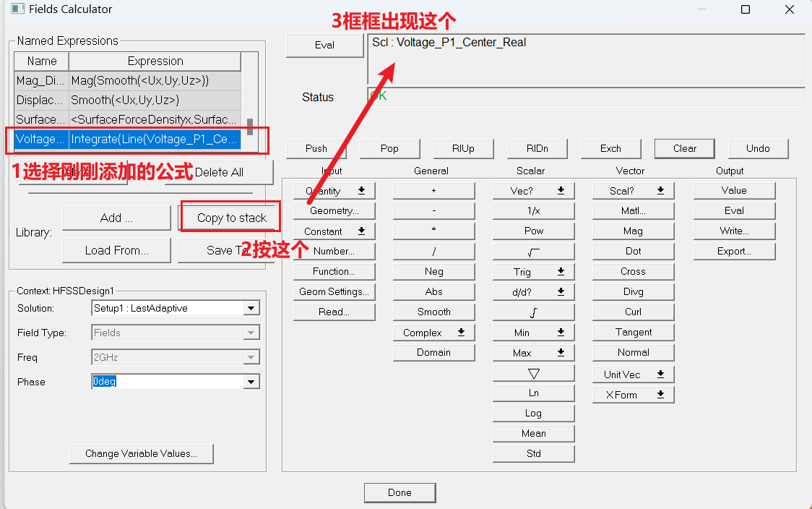The image size is (812, 509).
Task: Click the Mean button
Action: click(x=533, y=433)
